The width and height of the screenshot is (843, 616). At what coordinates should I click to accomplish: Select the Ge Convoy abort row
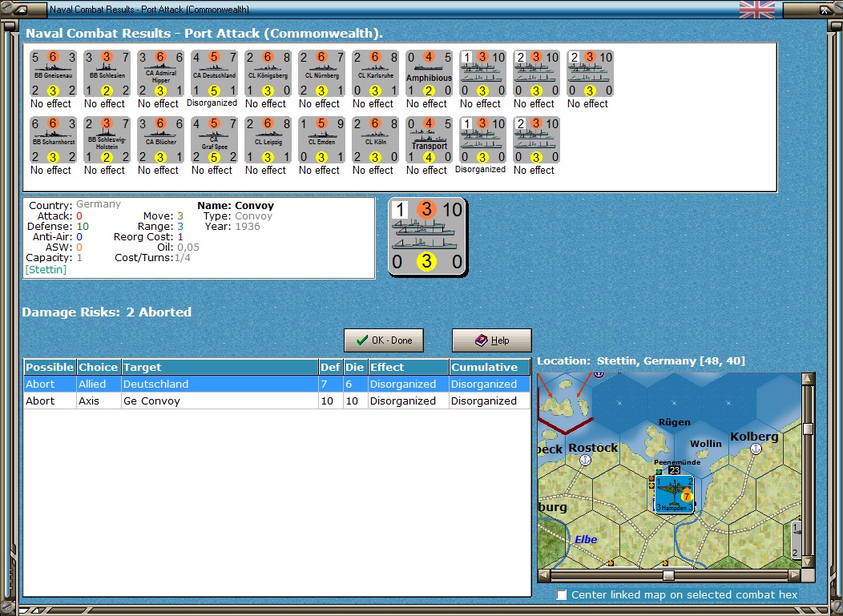click(x=277, y=401)
